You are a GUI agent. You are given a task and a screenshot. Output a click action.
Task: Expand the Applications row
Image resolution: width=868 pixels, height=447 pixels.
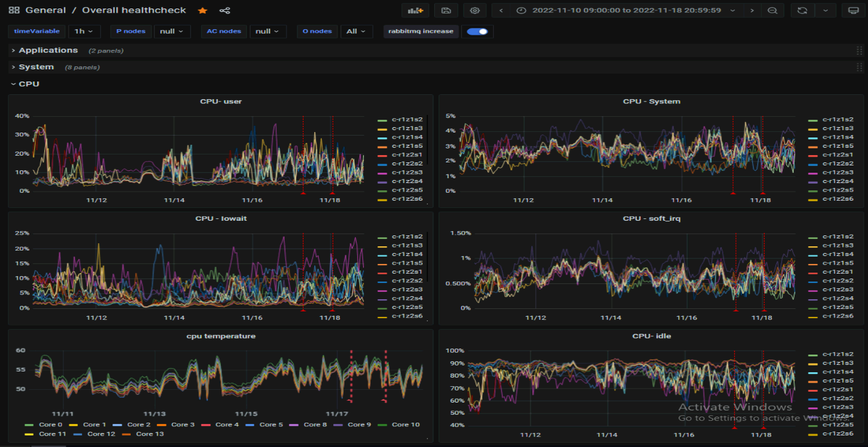[x=48, y=50]
